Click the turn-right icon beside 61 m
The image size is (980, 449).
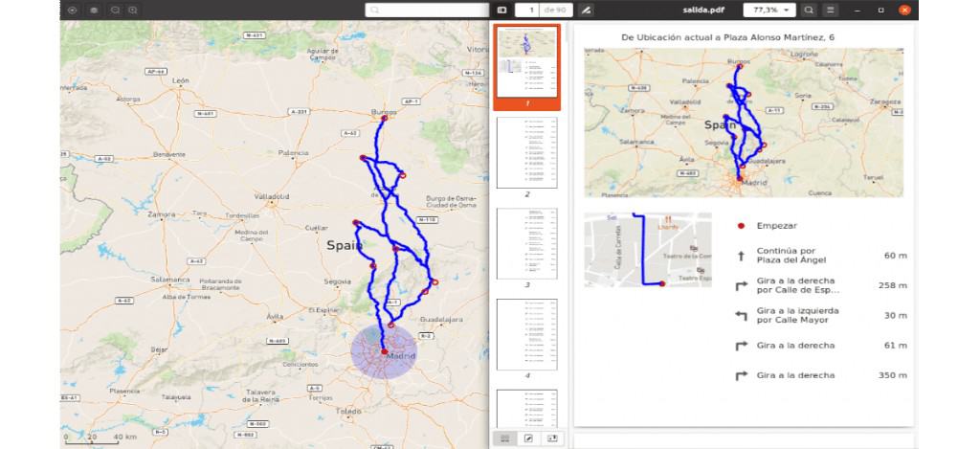[x=742, y=346]
